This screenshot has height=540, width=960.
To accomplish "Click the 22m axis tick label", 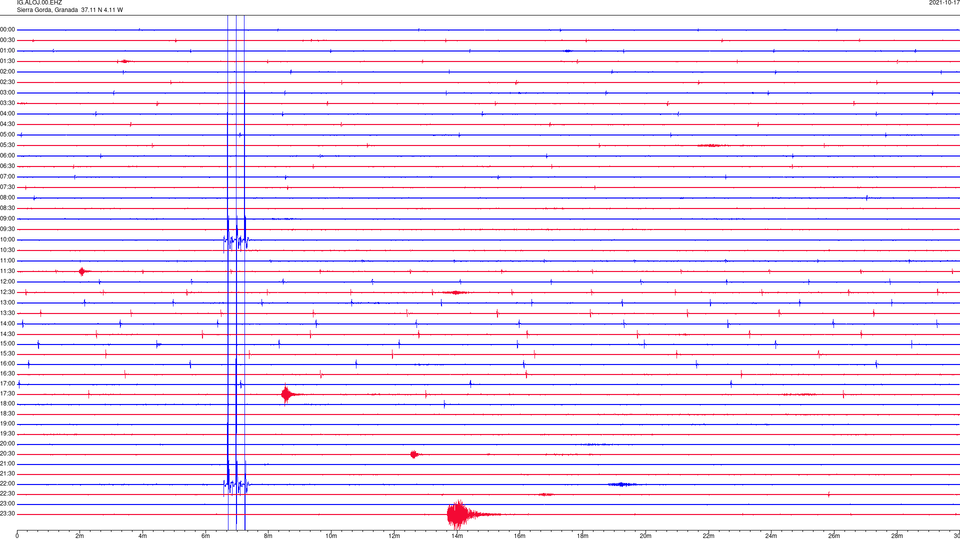I will (708, 536).
